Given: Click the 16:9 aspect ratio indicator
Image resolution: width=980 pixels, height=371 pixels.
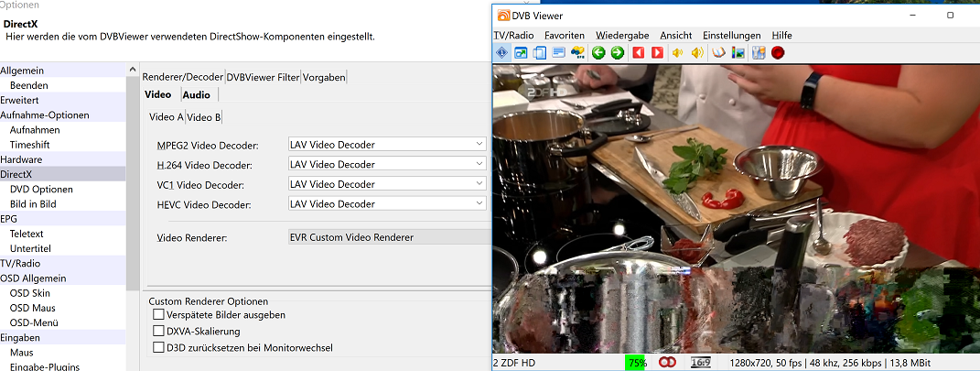Looking at the screenshot, I should tap(701, 363).
